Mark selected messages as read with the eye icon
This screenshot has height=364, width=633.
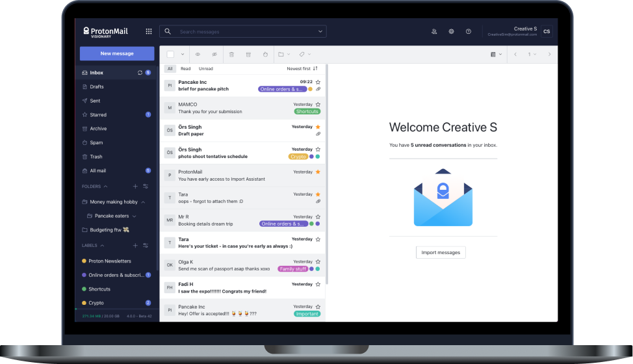(x=198, y=55)
